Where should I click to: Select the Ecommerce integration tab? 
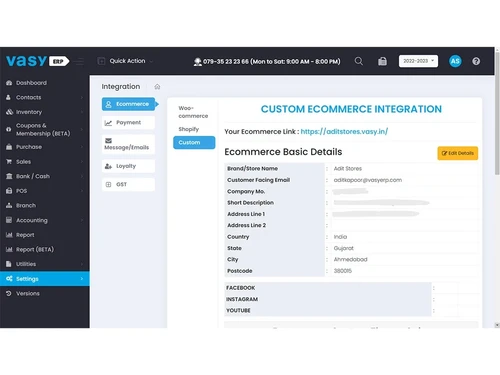click(129, 104)
